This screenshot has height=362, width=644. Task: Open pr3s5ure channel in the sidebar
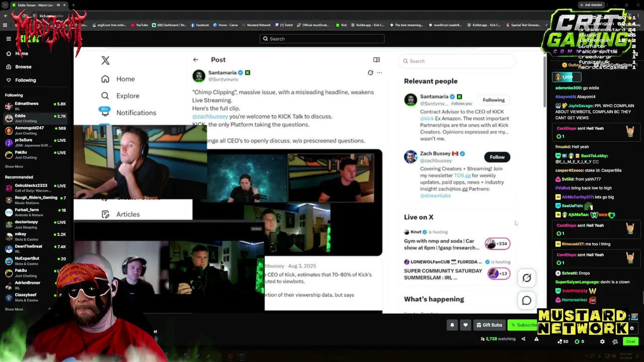35,142
